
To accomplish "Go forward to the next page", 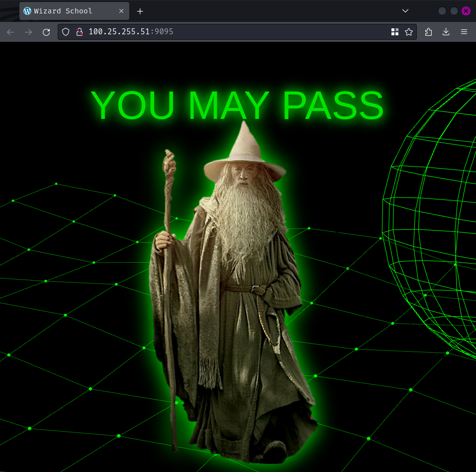I will [x=28, y=32].
